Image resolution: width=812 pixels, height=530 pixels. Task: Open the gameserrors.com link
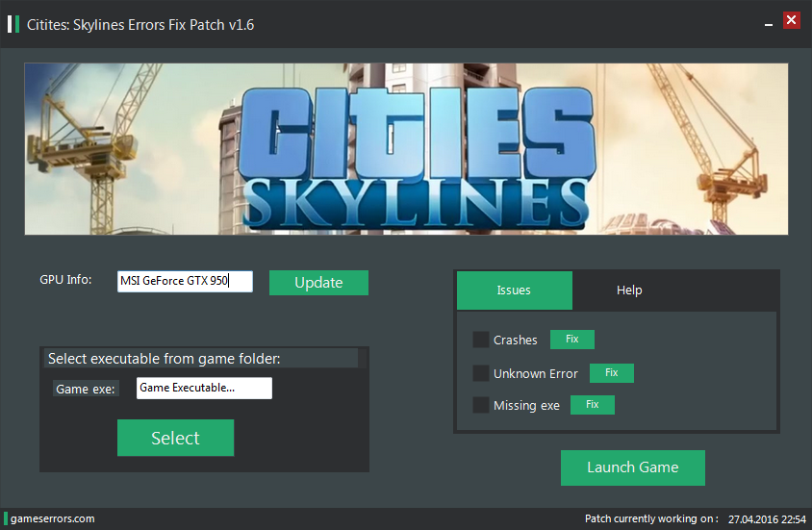click(52, 518)
